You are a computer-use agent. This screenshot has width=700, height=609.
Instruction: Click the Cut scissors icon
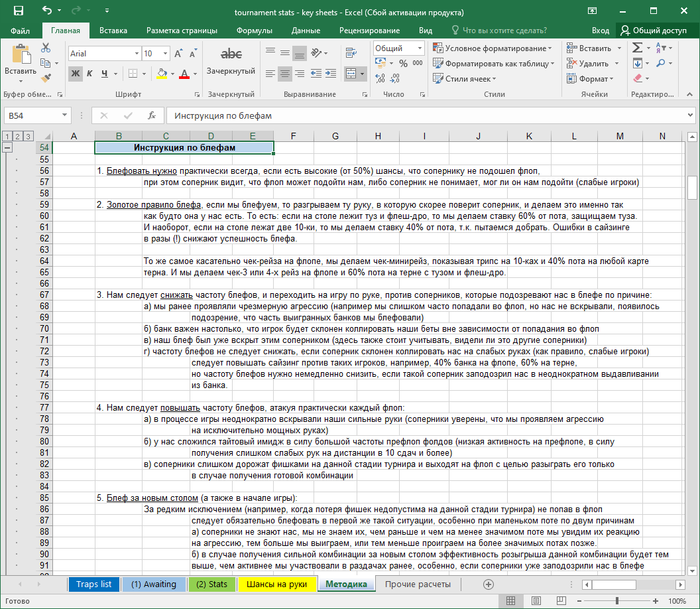click(x=46, y=48)
